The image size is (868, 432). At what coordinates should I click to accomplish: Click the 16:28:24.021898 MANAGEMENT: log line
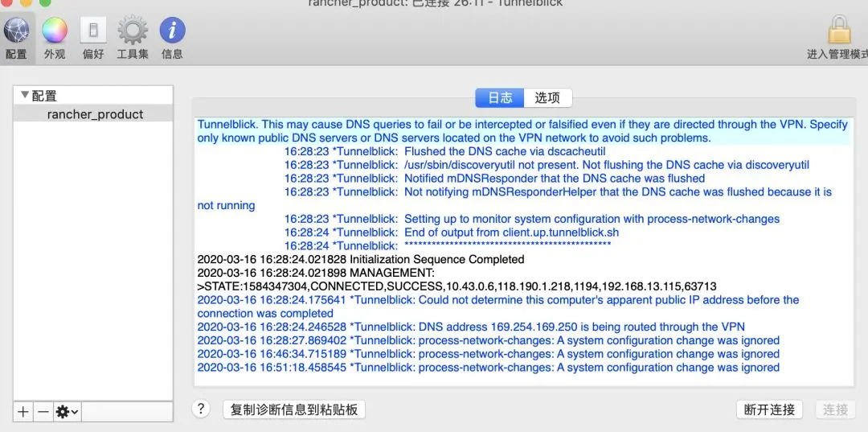click(x=316, y=273)
